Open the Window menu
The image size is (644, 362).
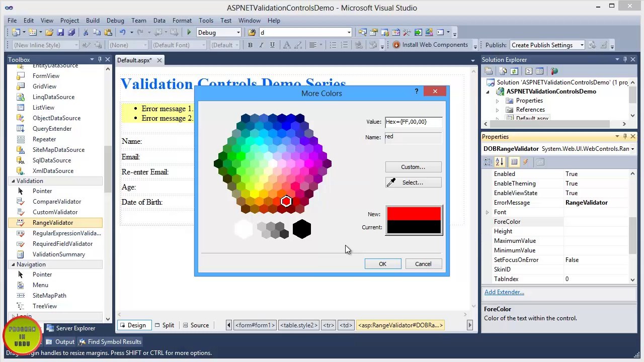coord(249,21)
